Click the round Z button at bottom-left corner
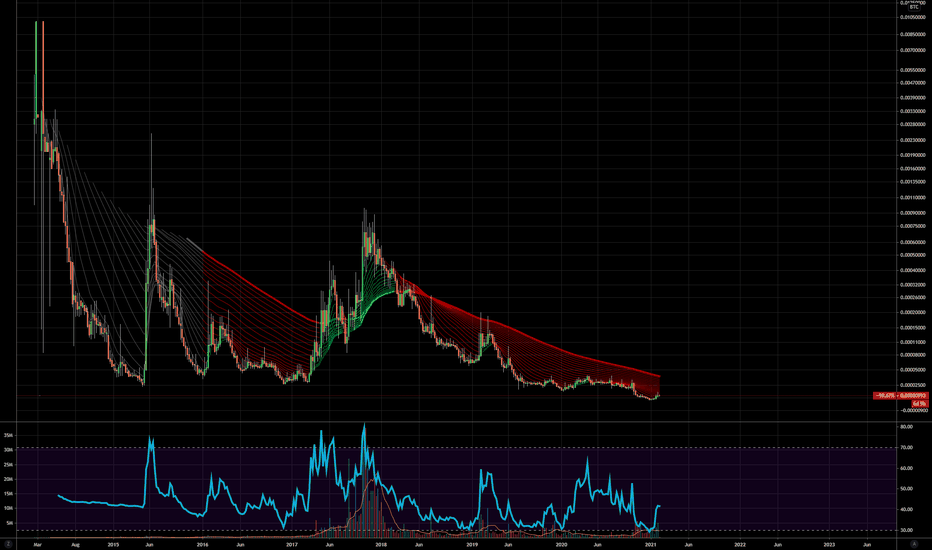This screenshot has width=932, height=550. coord(8,544)
